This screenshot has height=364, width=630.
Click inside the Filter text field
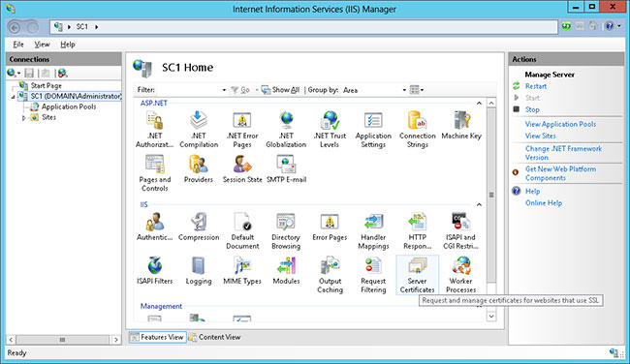point(188,90)
